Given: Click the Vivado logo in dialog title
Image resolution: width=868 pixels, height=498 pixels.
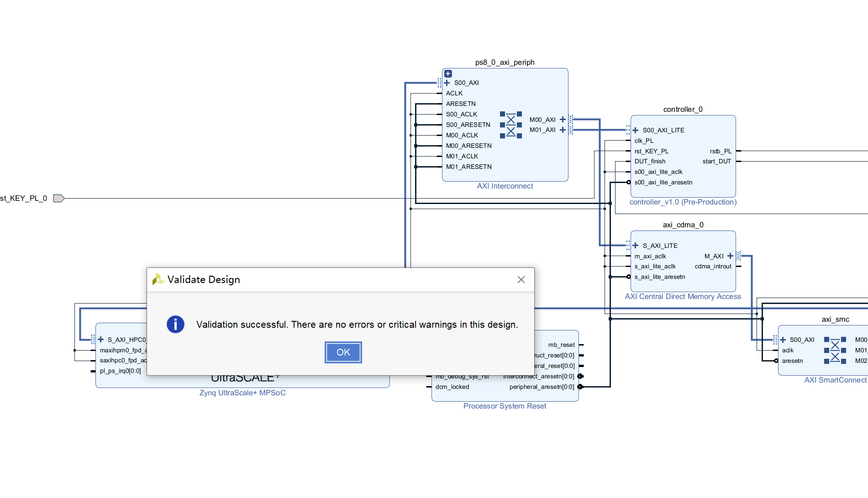Looking at the screenshot, I should tap(158, 279).
